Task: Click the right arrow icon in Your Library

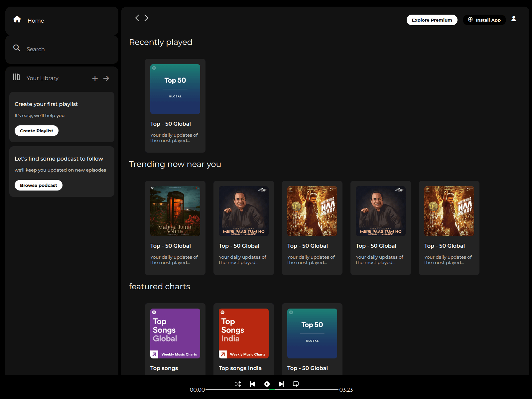Action: coord(106,78)
